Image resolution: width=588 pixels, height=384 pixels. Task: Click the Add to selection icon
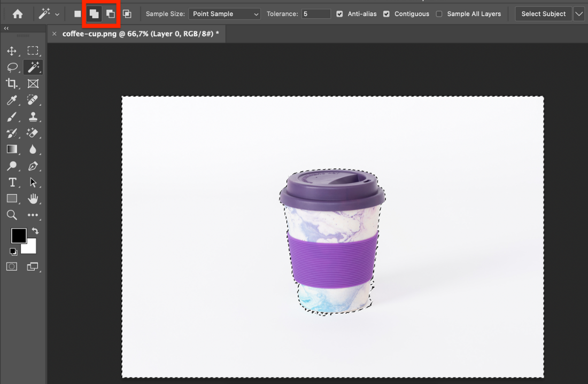click(94, 14)
